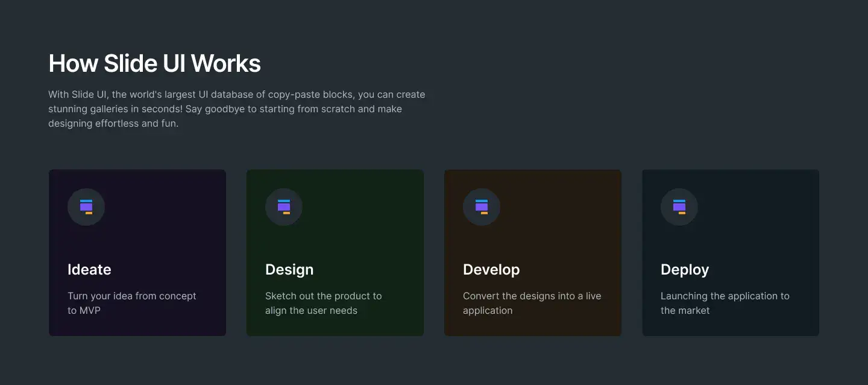The width and height of the screenshot is (868, 385).
Task: Click the icon in the Deploy card
Action: (x=679, y=207)
